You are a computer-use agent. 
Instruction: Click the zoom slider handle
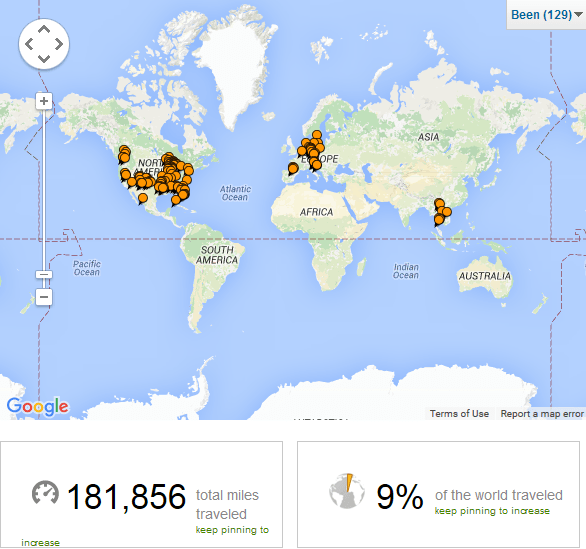[44, 275]
